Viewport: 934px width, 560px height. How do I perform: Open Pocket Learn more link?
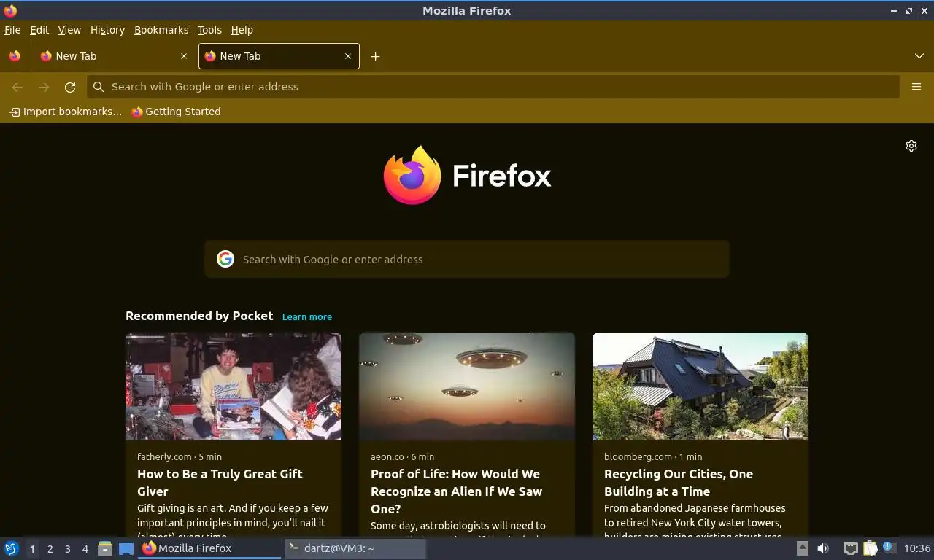(307, 316)
